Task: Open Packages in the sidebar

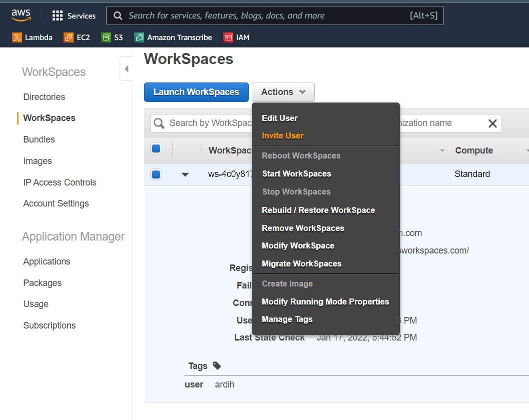Action: tap(42, 283)
